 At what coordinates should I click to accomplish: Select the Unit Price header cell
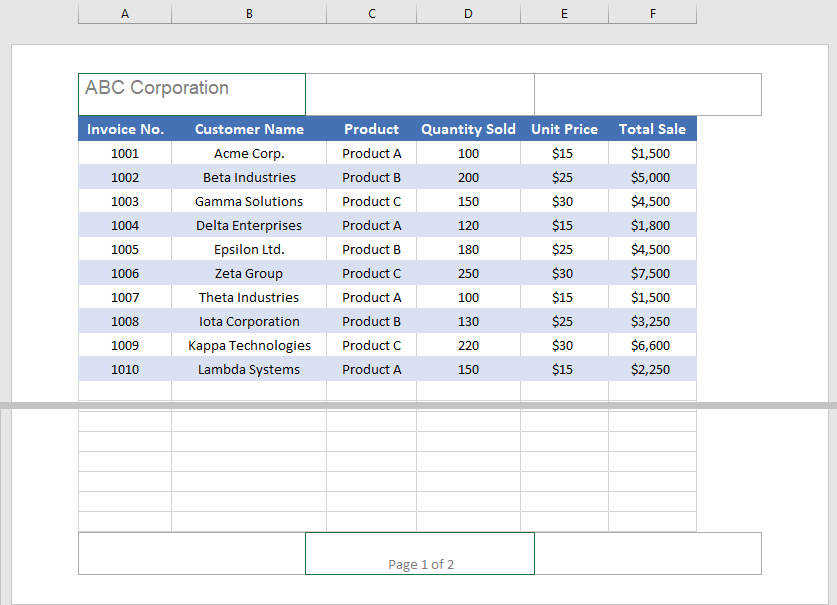tap(564, 129)
